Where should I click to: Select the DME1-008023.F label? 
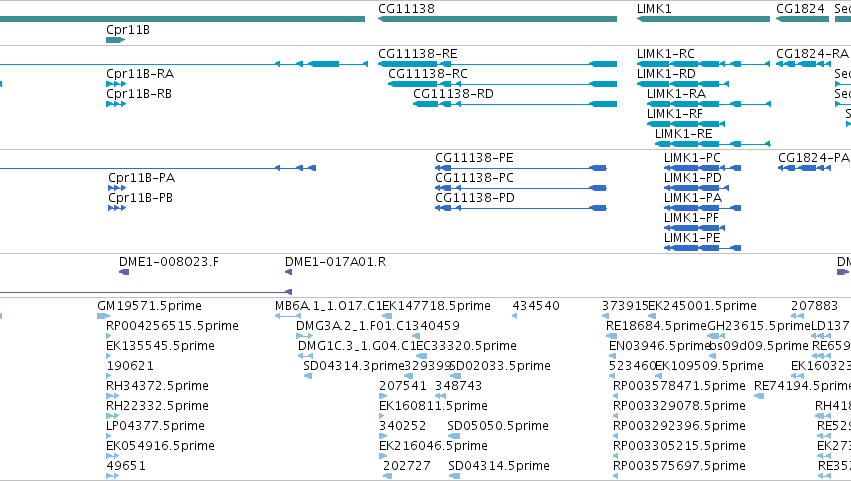coord(169,262)
